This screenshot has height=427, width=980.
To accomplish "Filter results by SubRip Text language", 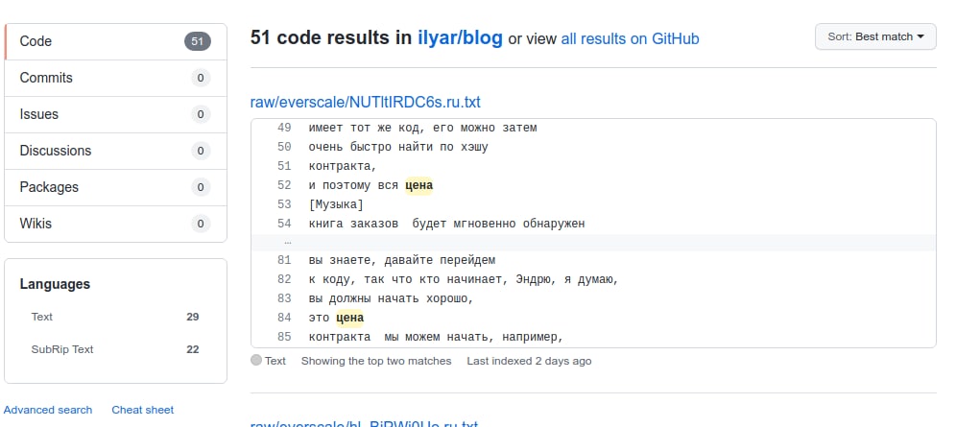I will click(62, 349).
